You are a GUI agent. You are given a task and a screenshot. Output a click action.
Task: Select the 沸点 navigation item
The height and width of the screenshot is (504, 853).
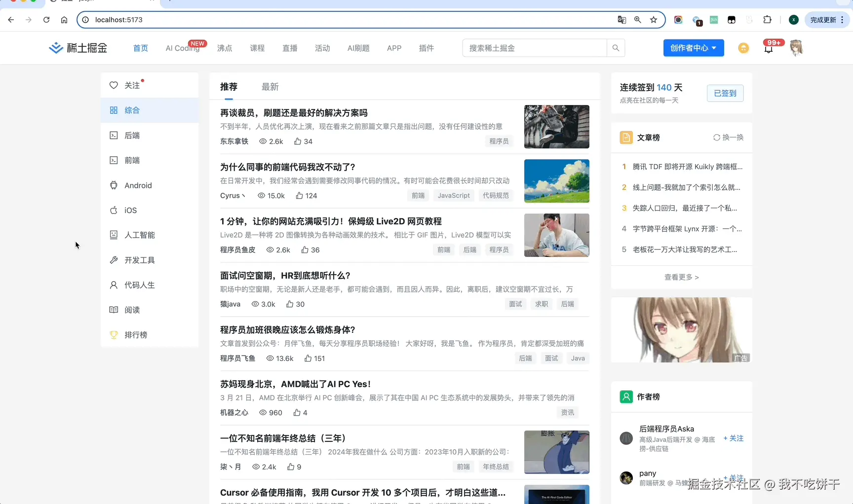click(225, 48)
